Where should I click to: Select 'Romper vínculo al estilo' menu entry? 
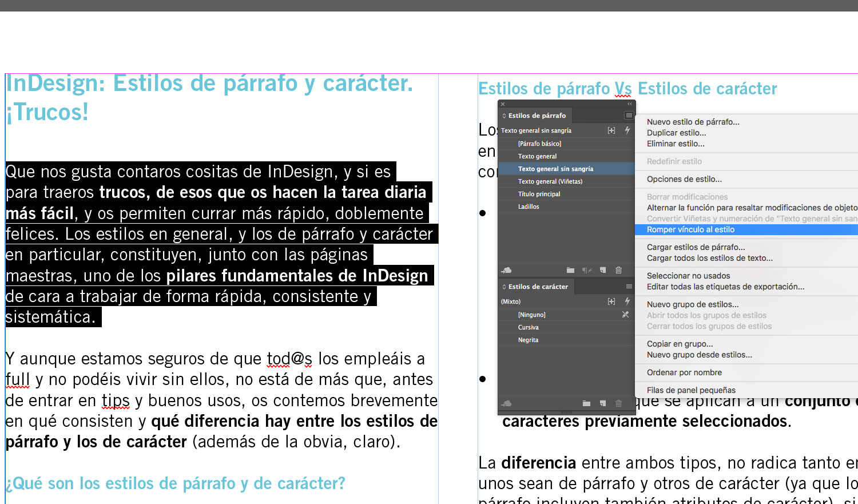click(x=690, y=229)
